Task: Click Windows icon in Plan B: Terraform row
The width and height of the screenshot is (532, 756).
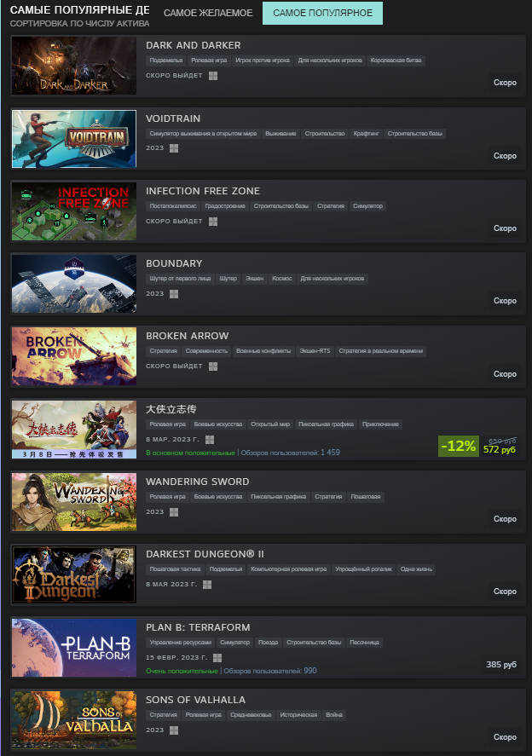Action: point(217,658)
